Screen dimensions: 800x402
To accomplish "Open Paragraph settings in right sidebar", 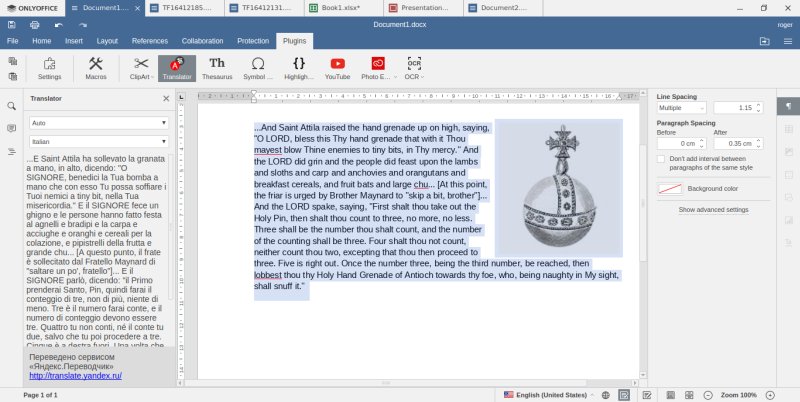I will [788, 106].
